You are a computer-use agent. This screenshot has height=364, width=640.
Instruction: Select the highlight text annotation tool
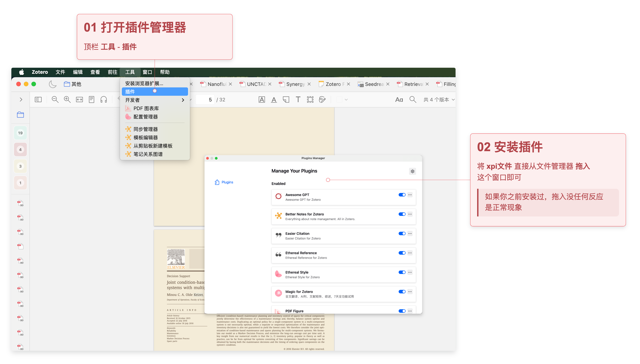tap(262, 100)
